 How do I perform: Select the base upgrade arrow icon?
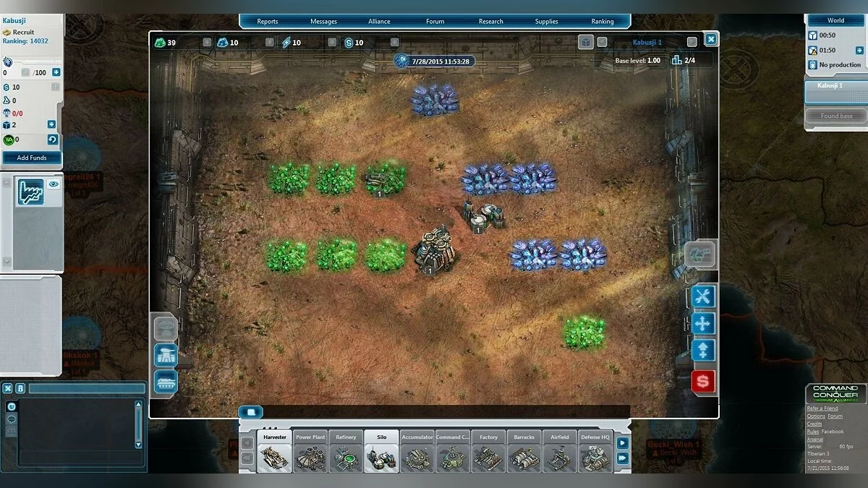(x=702, y=351)
